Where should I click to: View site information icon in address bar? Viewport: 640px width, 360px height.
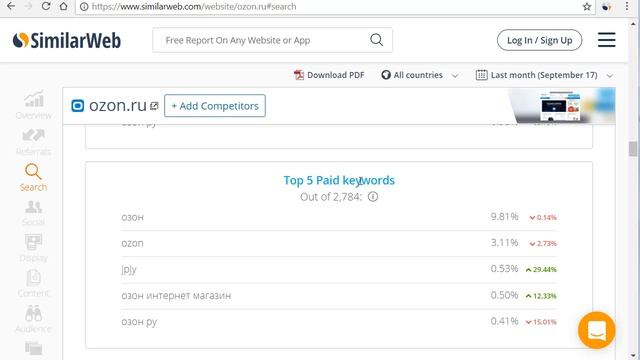point(84,7)
